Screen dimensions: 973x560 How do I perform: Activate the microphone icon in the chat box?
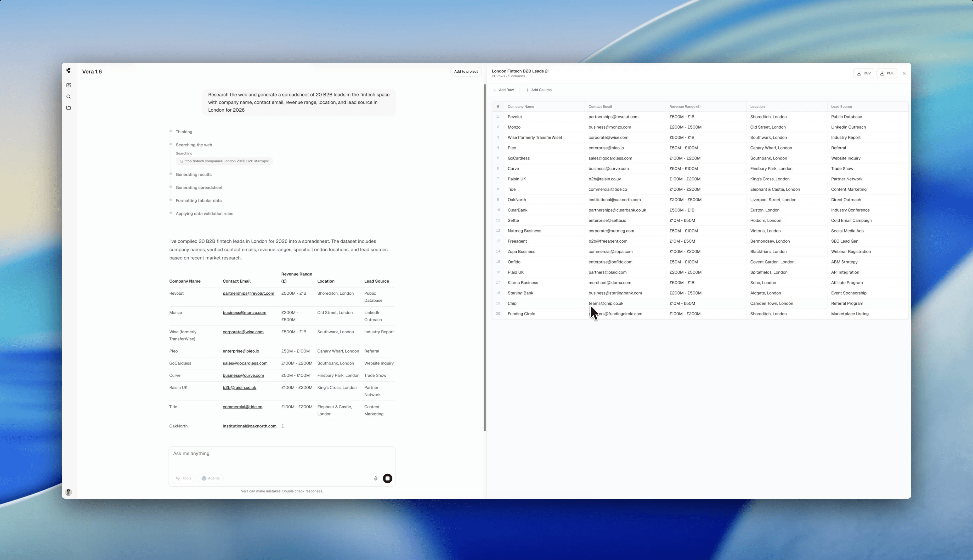tap(376, 478)
